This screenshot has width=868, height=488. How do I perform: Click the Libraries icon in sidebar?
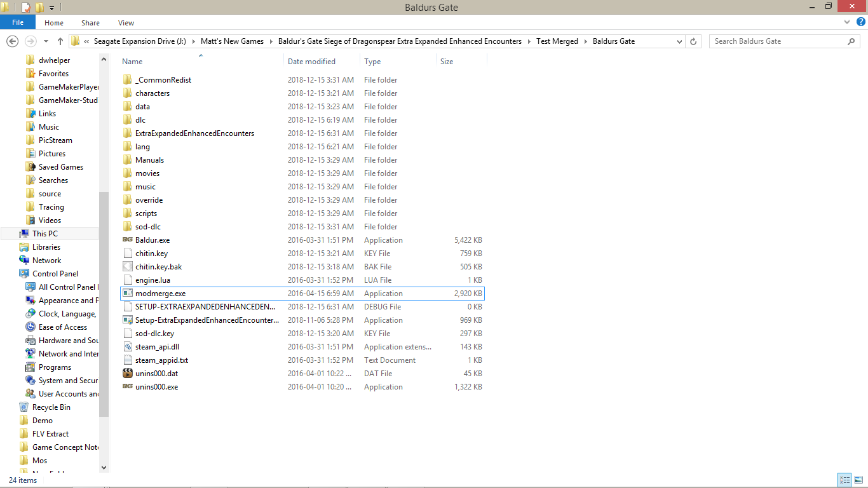[24, 247]
